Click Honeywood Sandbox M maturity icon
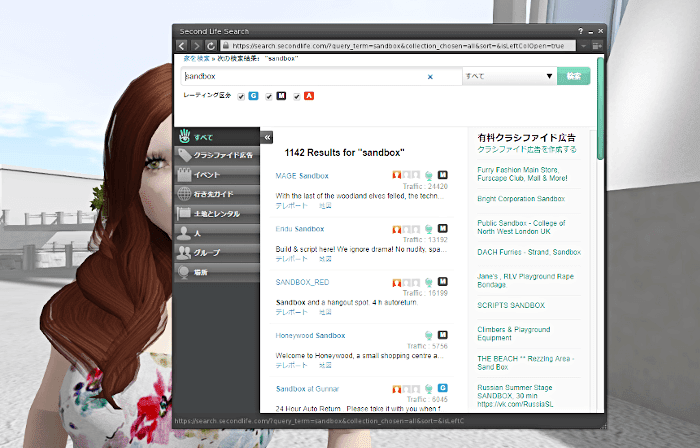The height and width of the screenshot is (448, 700). (x=442, y=335)
